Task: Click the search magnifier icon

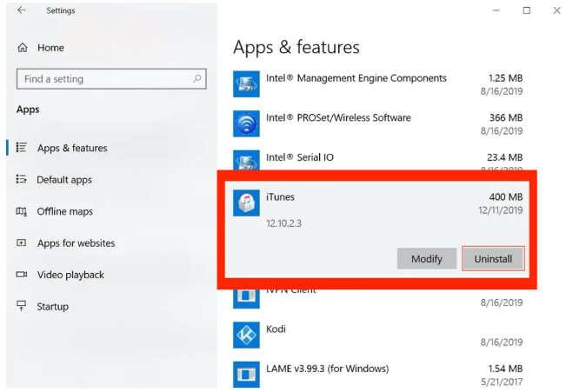Action: tap(197, 79)
